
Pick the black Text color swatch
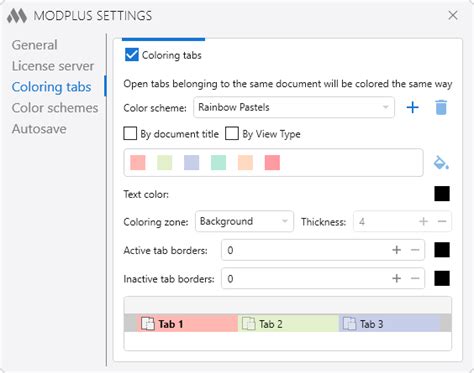pos(442,194)
